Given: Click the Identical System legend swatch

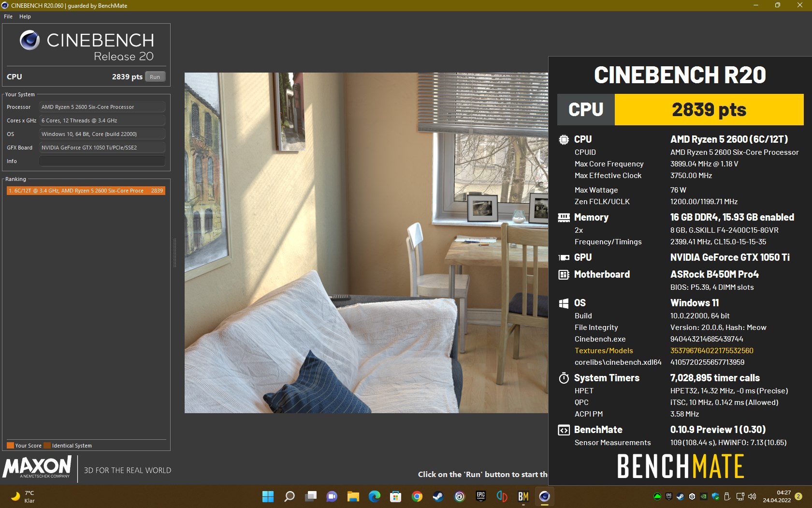Looking at the screenshot, I should [47, 446].
